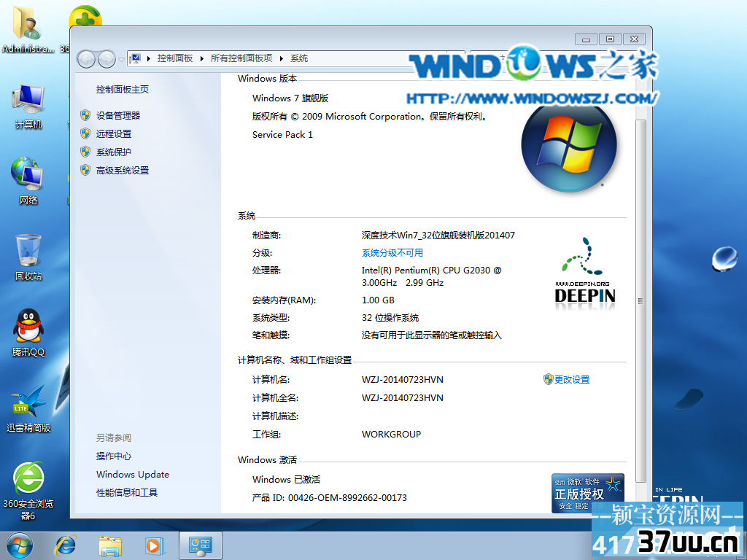The width and height of the screenshot is (747, 560).
Task: Expand the arrow after 所有控制面板项 breadcrumb
Action: 281,58
